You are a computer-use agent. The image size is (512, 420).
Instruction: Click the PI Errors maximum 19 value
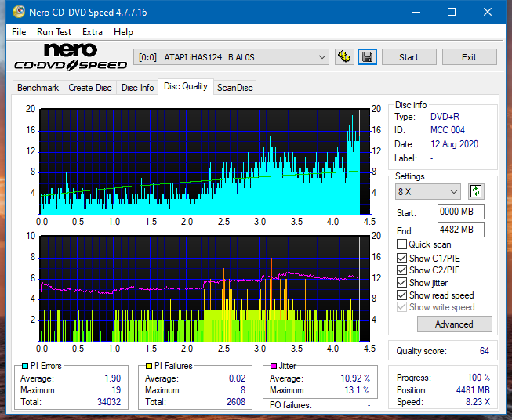tap(116, 390)
